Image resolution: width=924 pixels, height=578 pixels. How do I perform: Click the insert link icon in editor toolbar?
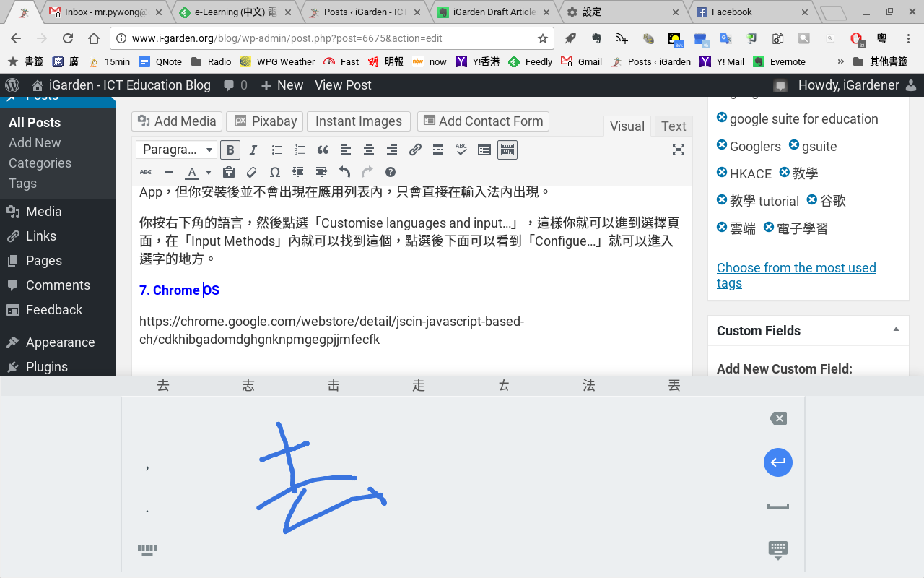coord(415,150)
